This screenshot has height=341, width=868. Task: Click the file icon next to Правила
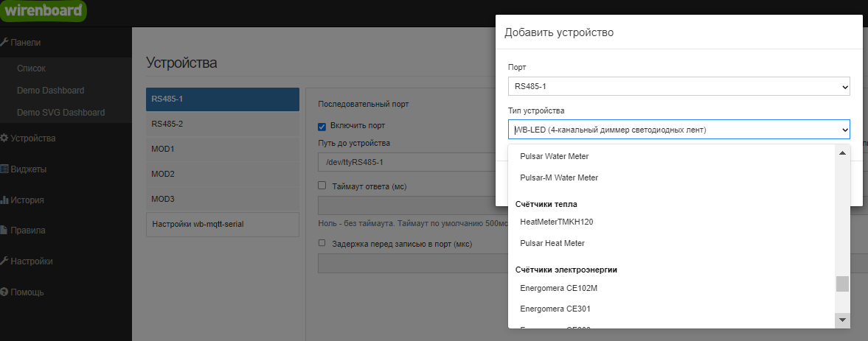[x=4, y=231]
